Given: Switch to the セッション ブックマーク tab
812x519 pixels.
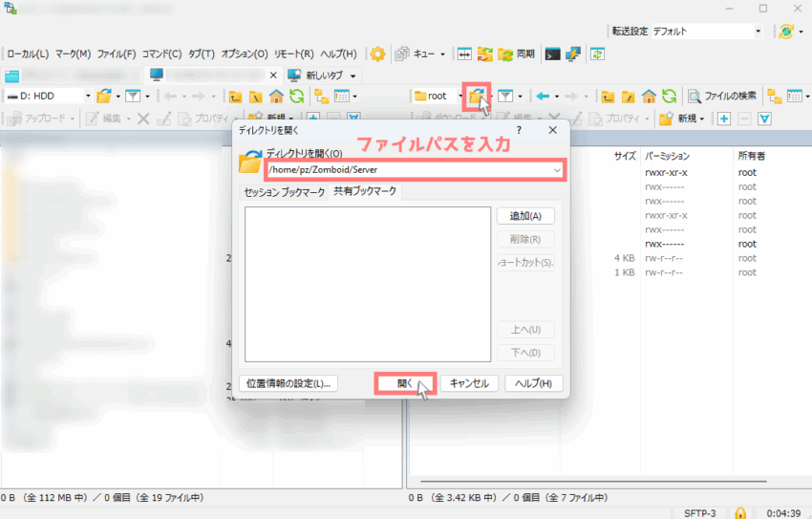Looking at the screenshot, I should point(285,192).
